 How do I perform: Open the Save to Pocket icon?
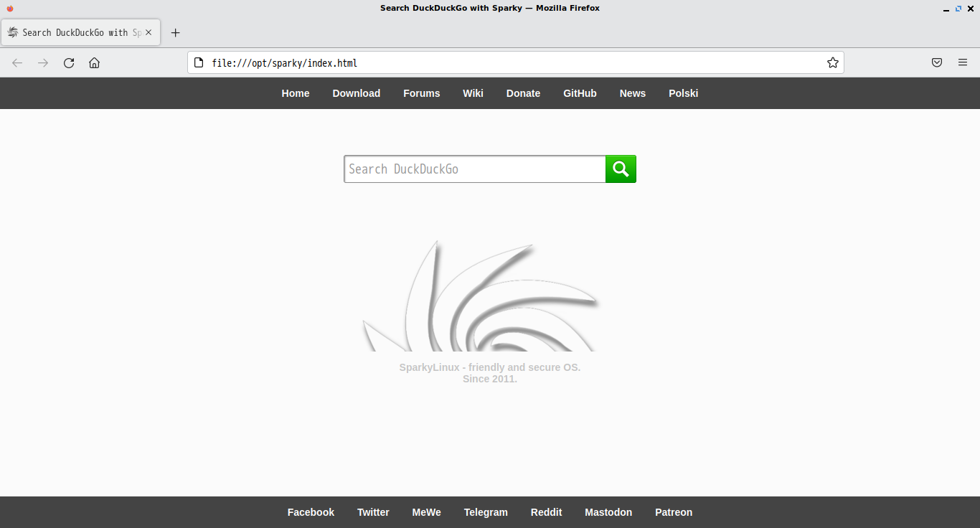[937, 63]
